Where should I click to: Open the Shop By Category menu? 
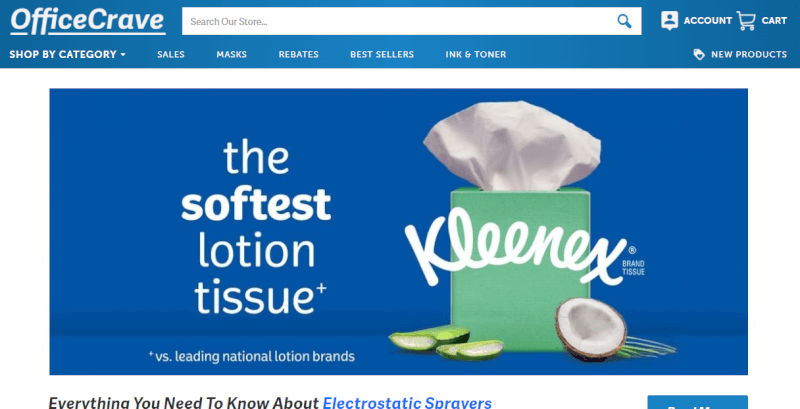pos(67,55)
